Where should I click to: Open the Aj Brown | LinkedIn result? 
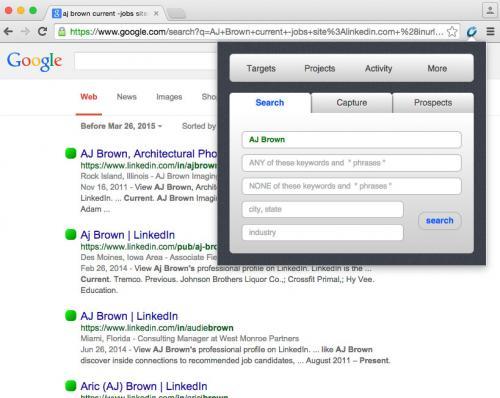click(x=128, y=235)
